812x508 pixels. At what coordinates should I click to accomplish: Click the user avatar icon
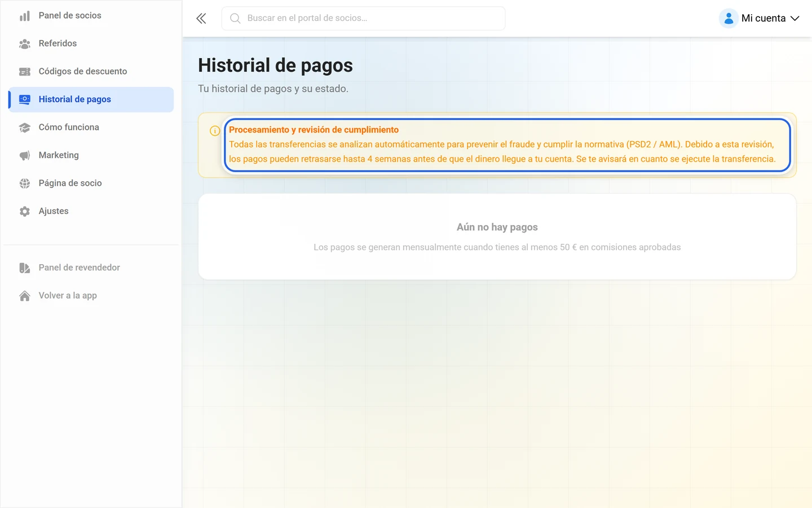[729, 18]
